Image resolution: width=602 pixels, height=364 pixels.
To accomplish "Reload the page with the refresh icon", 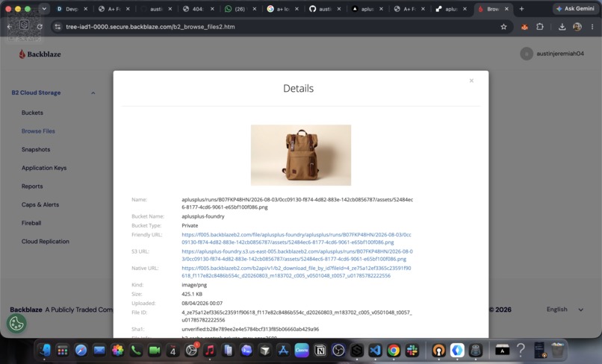I will click(40, 27).
